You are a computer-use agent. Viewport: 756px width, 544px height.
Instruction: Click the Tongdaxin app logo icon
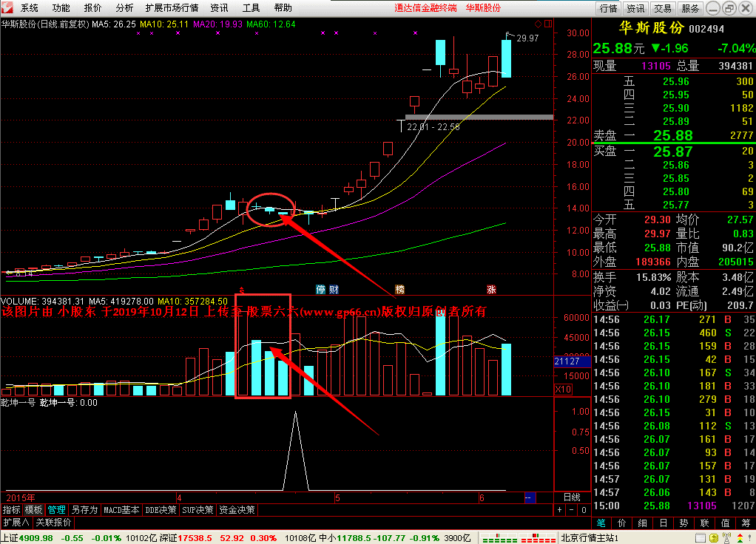pos(7,7)
